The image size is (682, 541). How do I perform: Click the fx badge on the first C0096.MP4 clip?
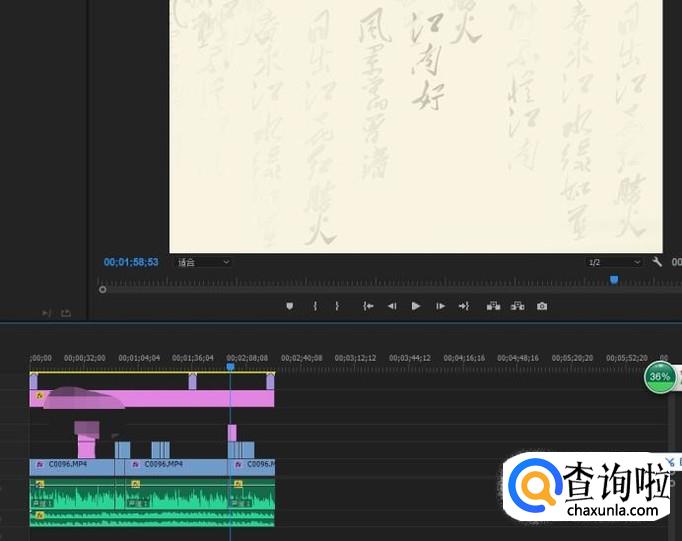click(x=40, y=464)
